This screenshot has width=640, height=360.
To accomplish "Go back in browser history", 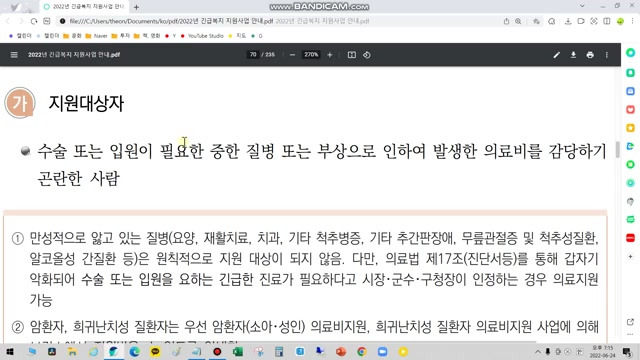I will [x=8, y=21].
